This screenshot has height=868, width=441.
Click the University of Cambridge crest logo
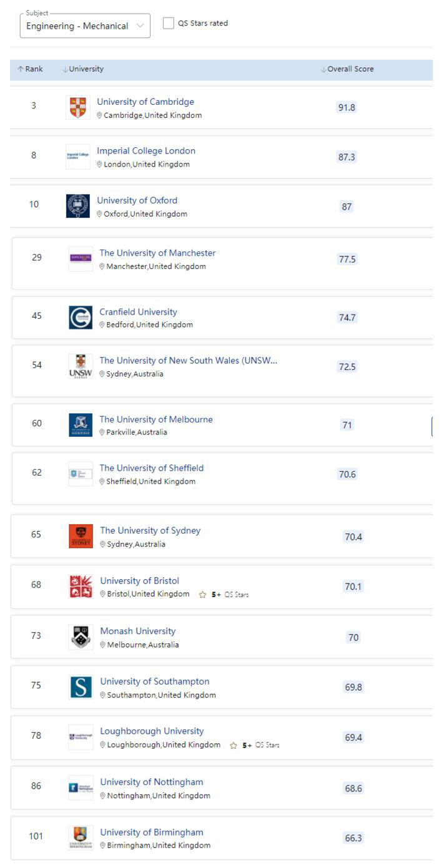coord(77,107)
